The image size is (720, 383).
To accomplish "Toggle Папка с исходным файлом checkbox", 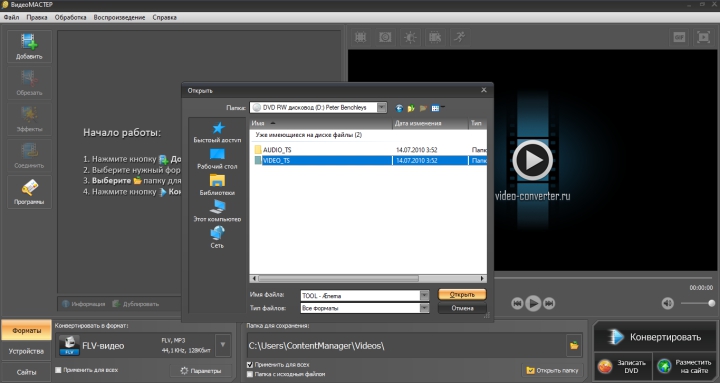I will pyautogui.click(x=250, y=374).
